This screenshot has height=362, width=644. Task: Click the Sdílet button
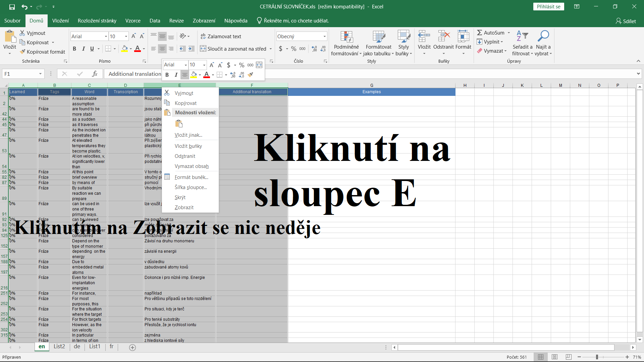point(626,21)
